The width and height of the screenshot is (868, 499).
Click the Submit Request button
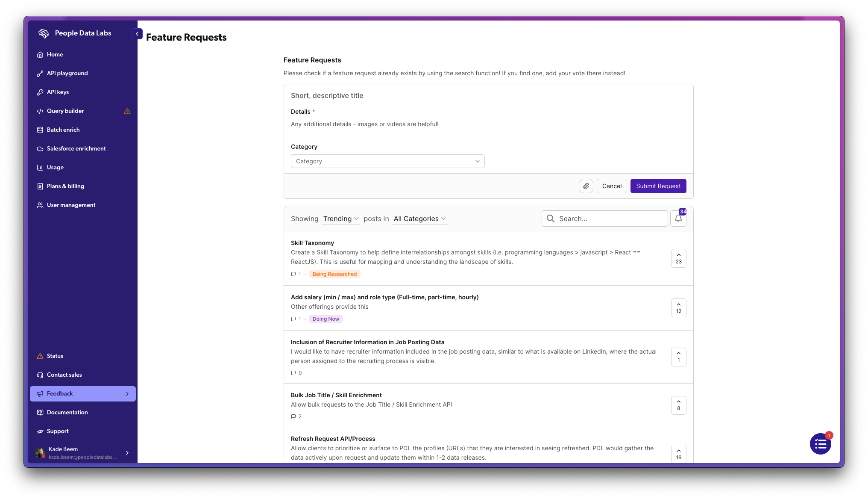658,186
